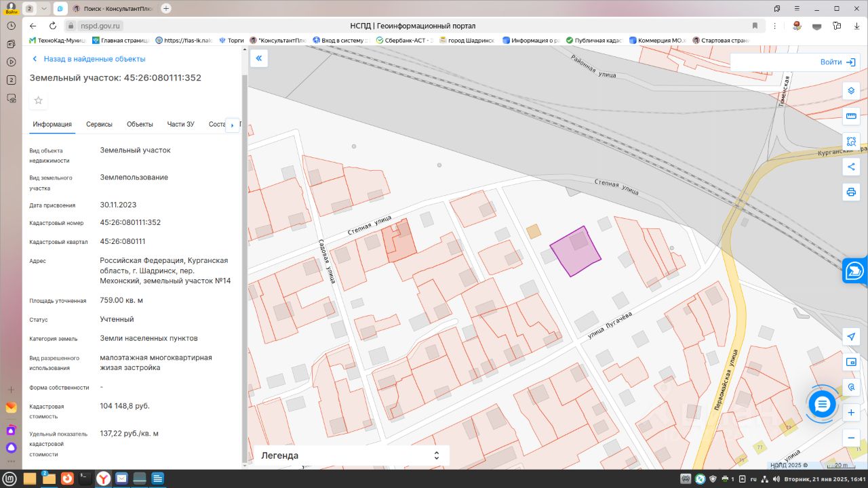Open browser tab group dropdown arrow
Image resolution: width=868 pixels, height=488 pixels.
tap(44, 9)
